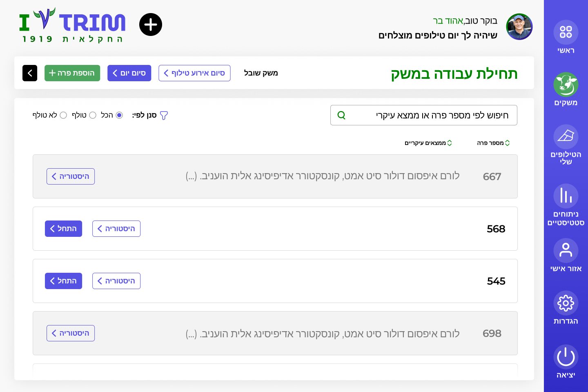Click סיום אירוע טילוף button
Screen dimensions: 588x392
[194, 73]
